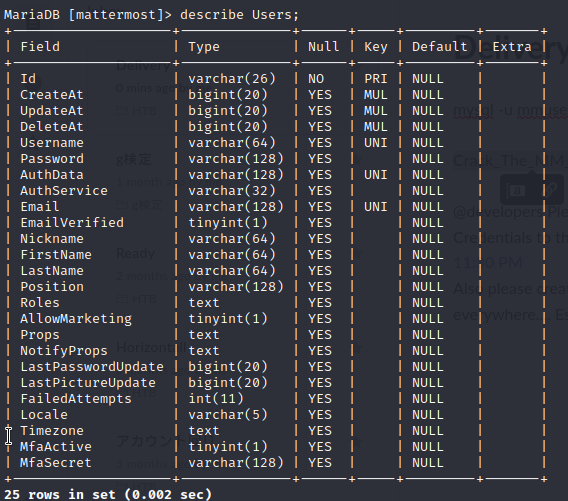Click 'bigint(20)' in the LastPasswordUpdate row
This screenshot has height=501, width=568.
pyautogui.click(x=228, y=367)
